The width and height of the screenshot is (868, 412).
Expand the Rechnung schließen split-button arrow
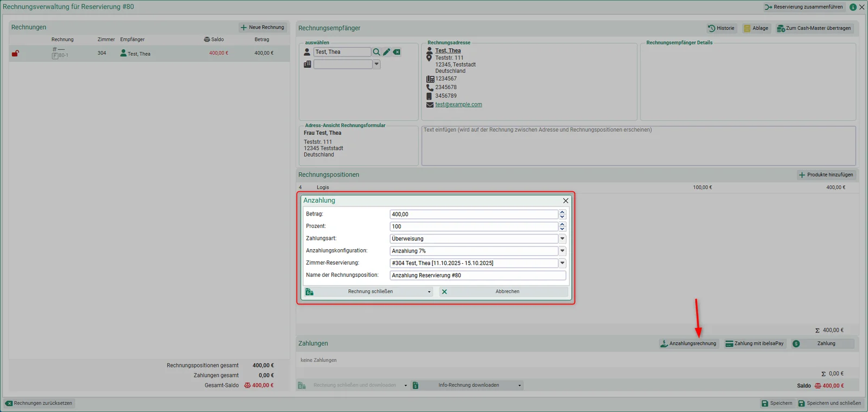point(429,292)
